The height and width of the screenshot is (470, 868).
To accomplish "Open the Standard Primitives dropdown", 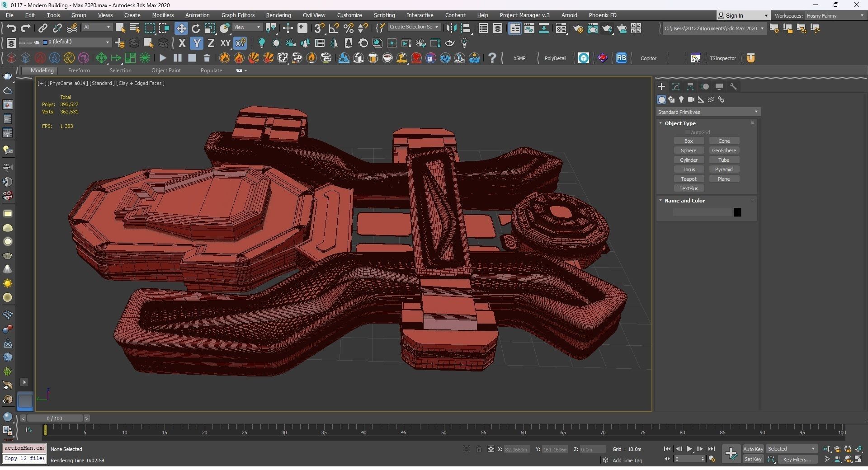I will (708, 112).
